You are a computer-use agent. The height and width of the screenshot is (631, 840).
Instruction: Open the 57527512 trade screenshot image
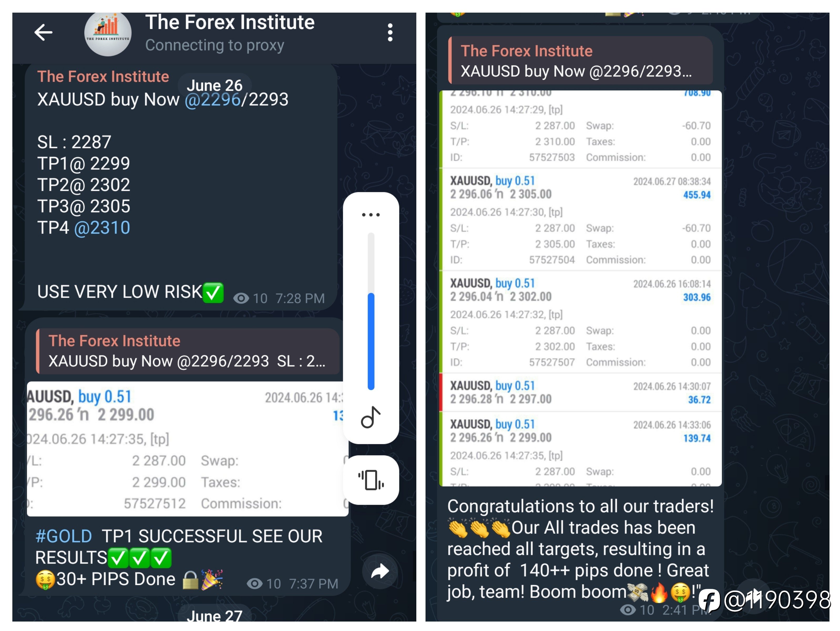tap(188, 449)
